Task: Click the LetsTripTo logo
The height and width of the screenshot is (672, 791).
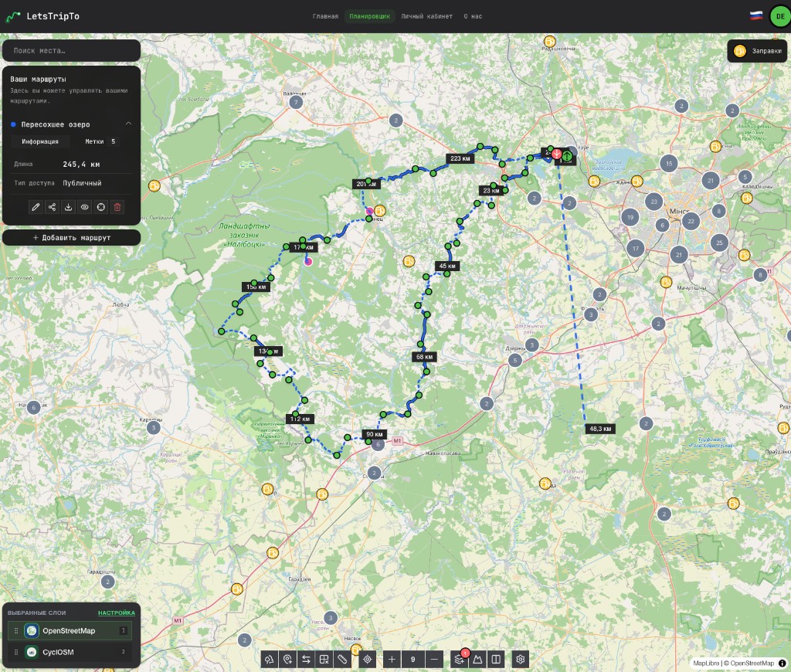Action: [42, 16]
